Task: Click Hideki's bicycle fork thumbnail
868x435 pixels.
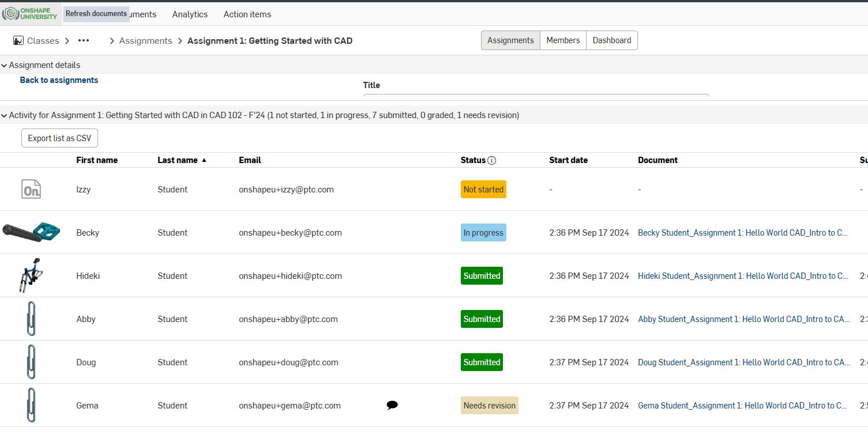Action: click(31, 275)
